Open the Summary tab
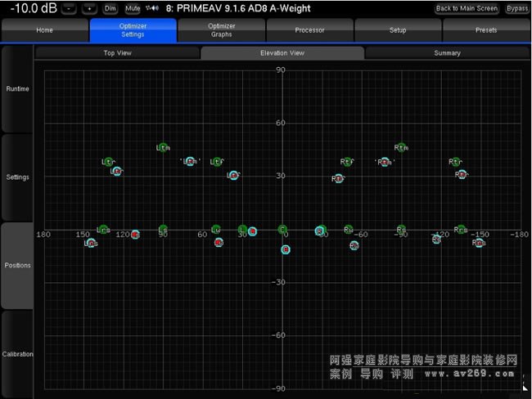The image size is (532, 399). pos(447,53)
